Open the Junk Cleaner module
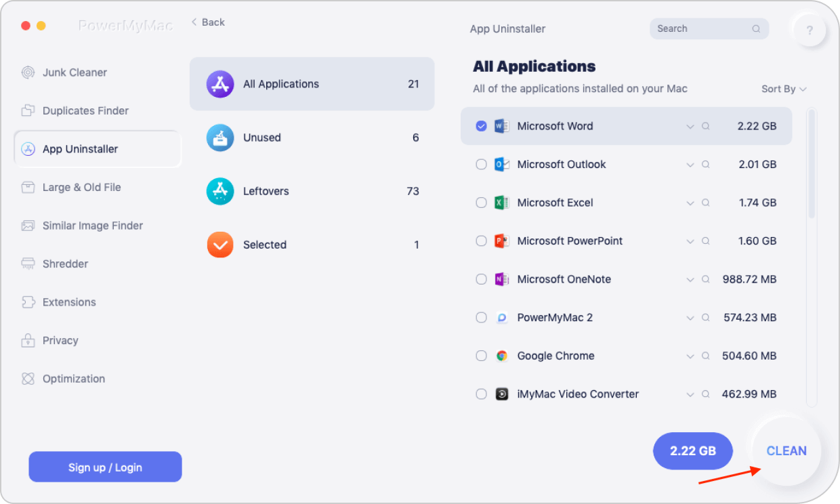This screenshot has height=504, width=840. pos(98,72)
